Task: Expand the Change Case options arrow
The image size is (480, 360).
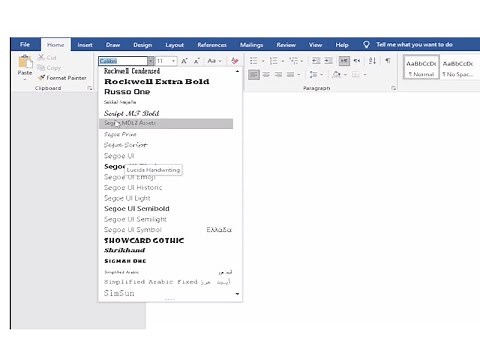Action: 220,61
